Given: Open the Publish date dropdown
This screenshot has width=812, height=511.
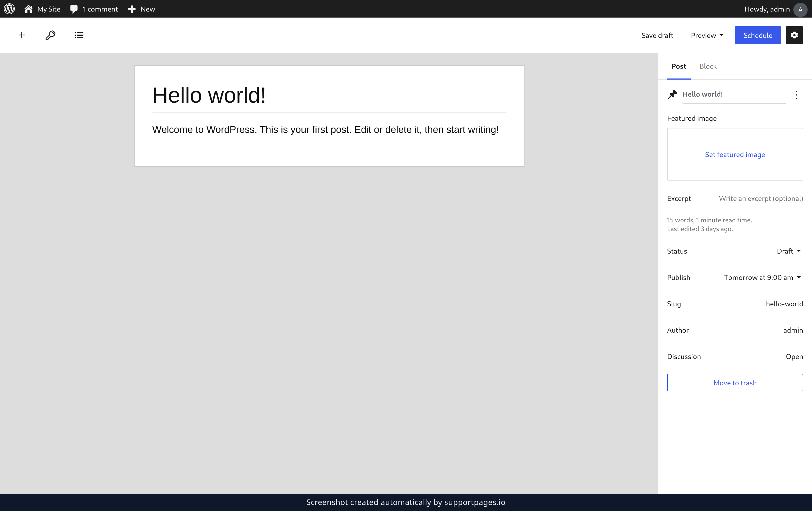Looking at the screenshot, I should 762,277.
